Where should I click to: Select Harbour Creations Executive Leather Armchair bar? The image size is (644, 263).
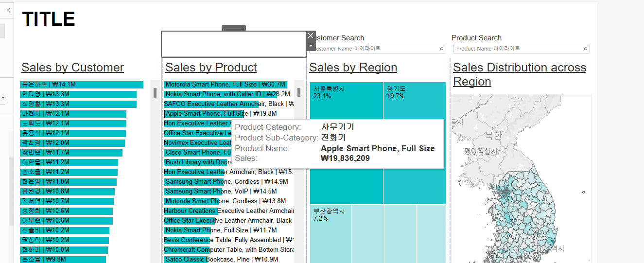point(190,211)
